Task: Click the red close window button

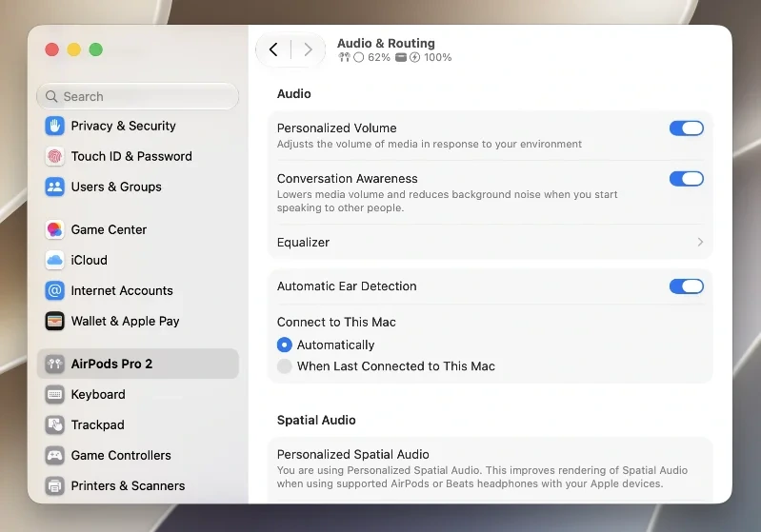Action: tap(52, 49)
